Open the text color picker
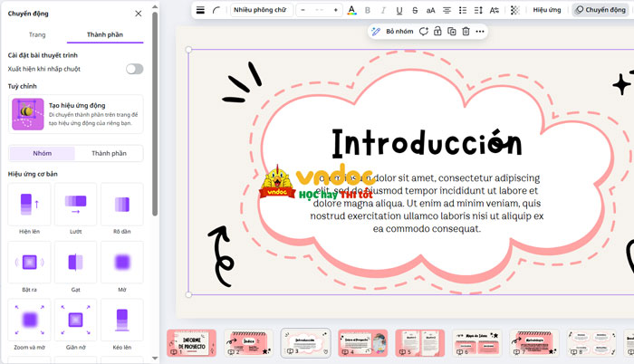Viewport: 634px width, 364px height. point(351,10)
